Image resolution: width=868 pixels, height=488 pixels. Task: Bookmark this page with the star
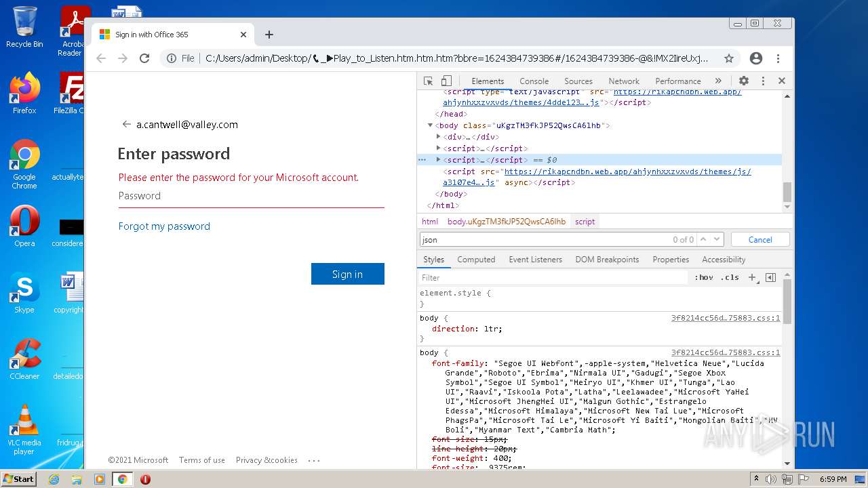pyautogui.click(x=729, y=58)
